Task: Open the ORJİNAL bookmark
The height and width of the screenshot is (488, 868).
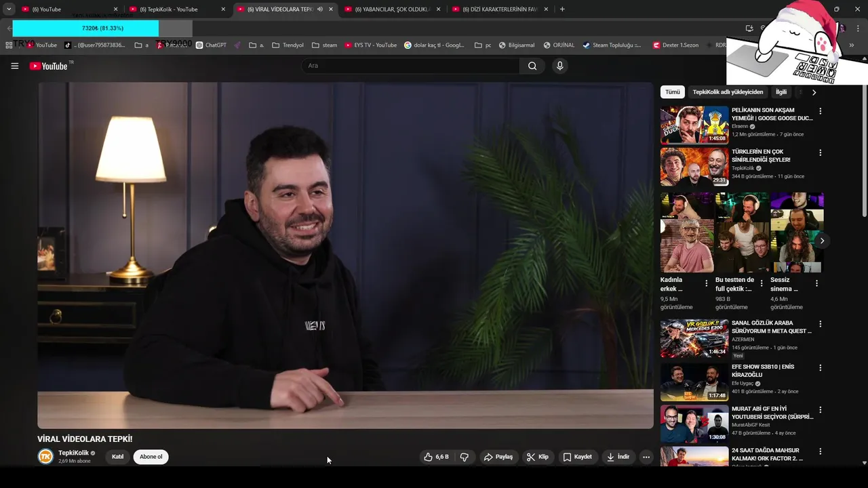Action: [x=558, y=45]
